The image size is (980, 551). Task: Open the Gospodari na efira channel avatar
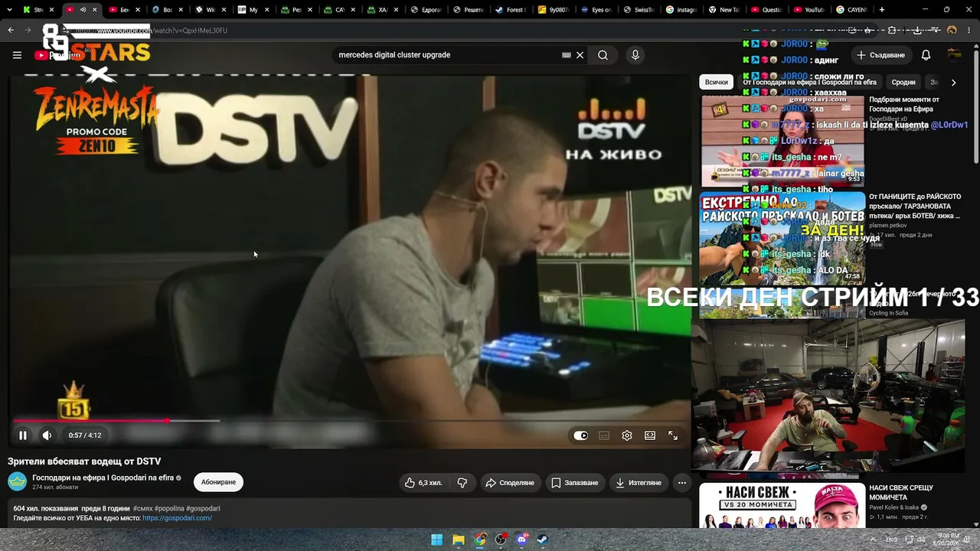[18, 482]
